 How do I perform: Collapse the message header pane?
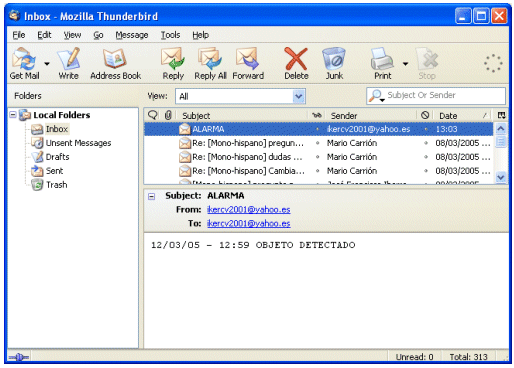tap(151, 196)
